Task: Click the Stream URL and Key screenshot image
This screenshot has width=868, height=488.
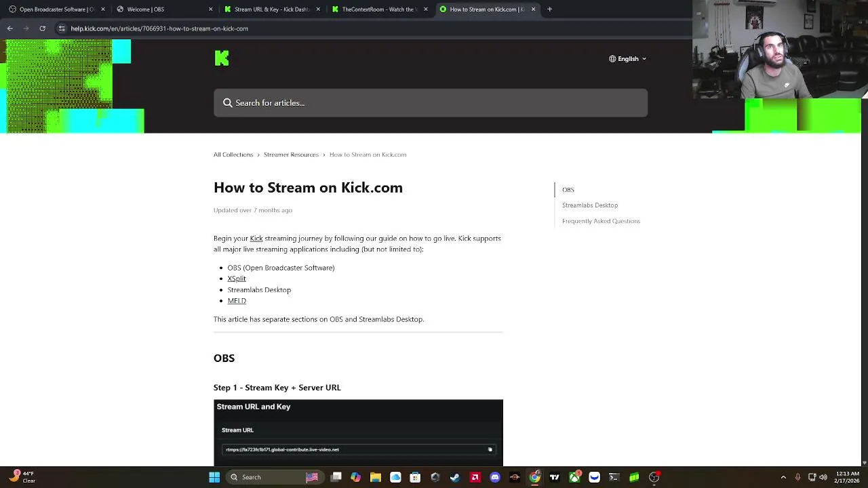Action: pos(358,432)
